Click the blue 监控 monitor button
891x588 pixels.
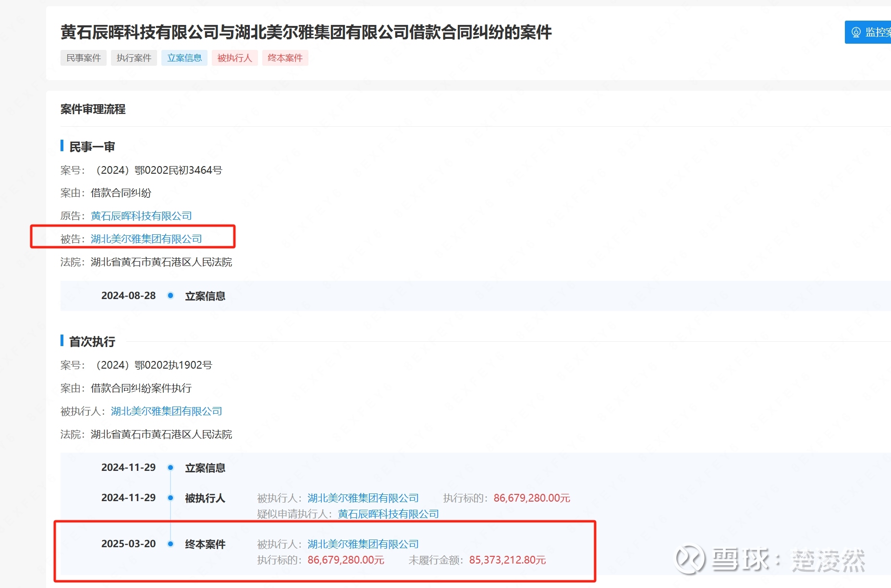tap(867, 32)
